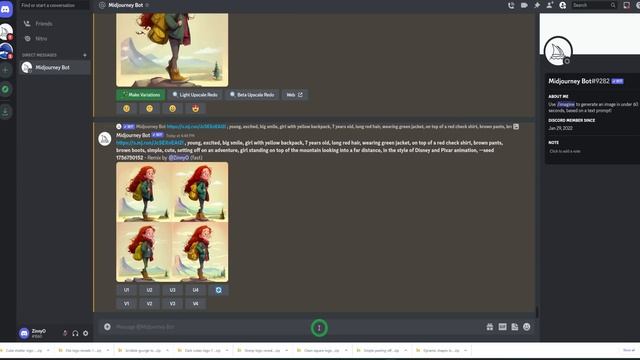The width and height of the screenshot is (640, 360).
Task: Click the attach file plus icon
Action: 107,327
